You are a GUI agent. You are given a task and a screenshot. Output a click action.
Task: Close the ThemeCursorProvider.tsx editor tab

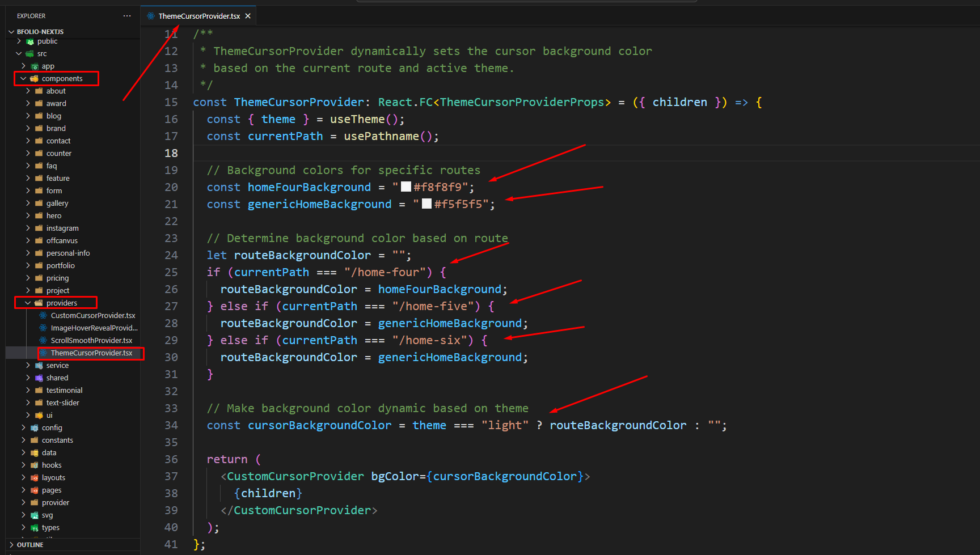(248, 16)
